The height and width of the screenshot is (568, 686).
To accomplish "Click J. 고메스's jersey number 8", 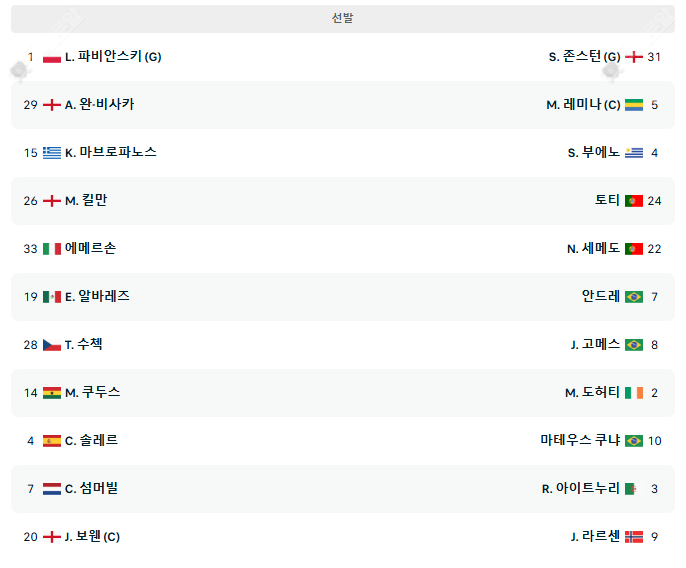I will 654,345.
